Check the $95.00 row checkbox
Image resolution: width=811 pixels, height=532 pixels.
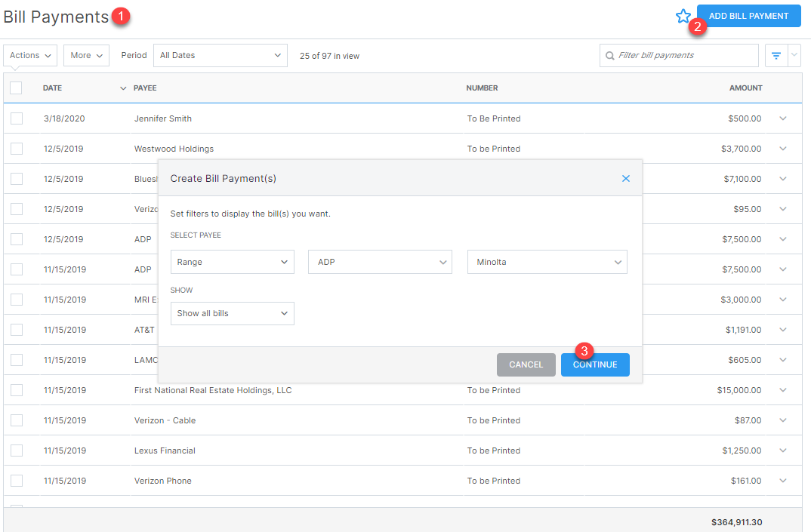17,209
